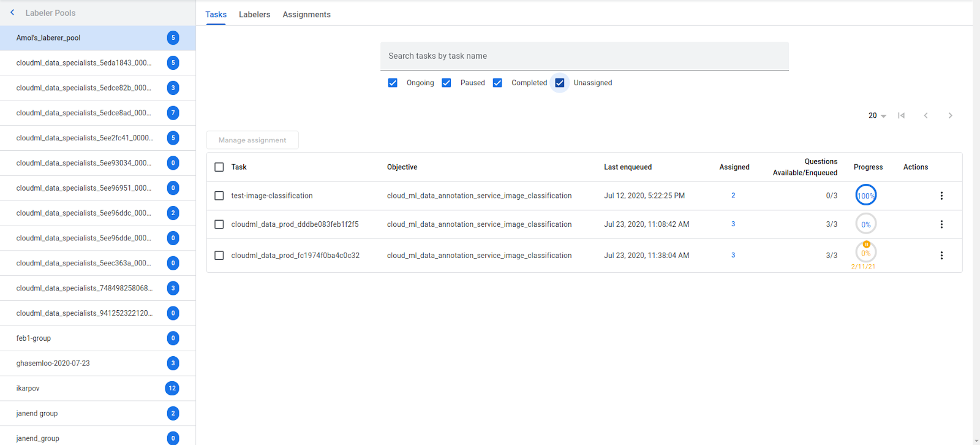Switch to the Labelers tab

(x=254, y=14)
